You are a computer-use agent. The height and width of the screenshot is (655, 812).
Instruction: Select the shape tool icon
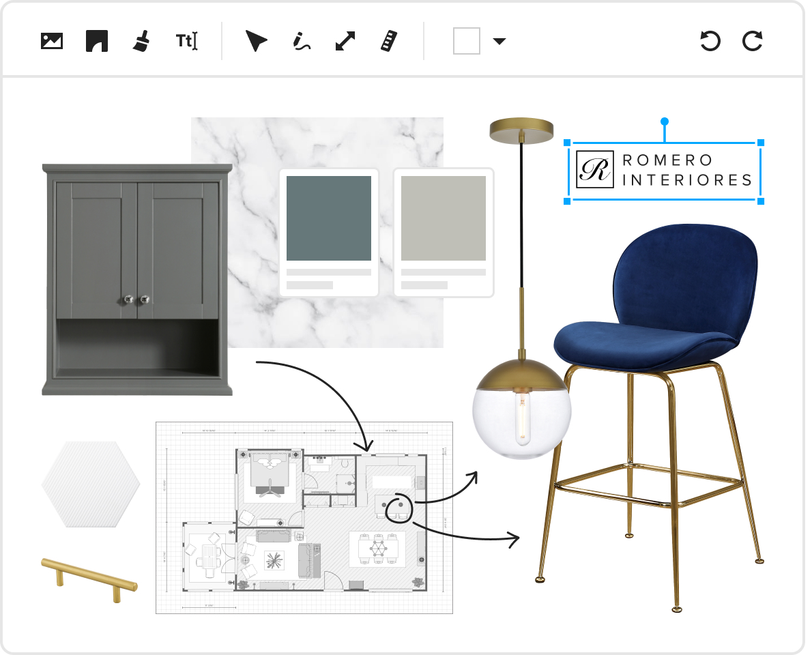[x=97, y=41]
